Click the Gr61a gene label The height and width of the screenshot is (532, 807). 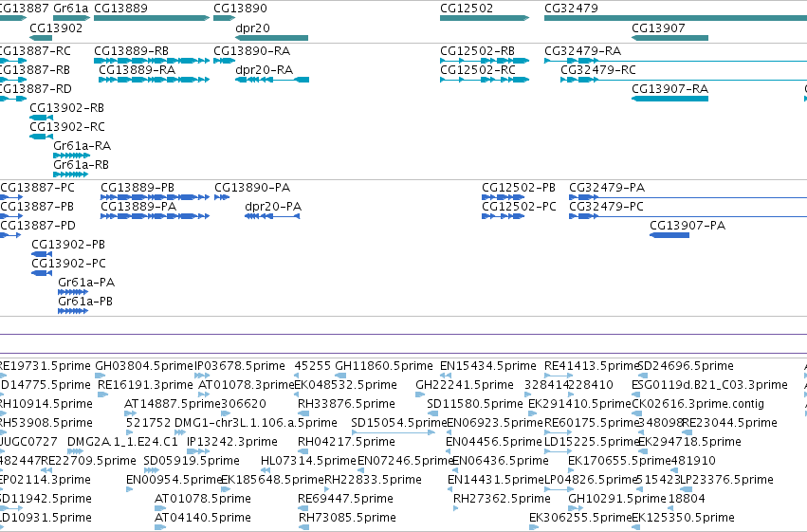(70, 9)
